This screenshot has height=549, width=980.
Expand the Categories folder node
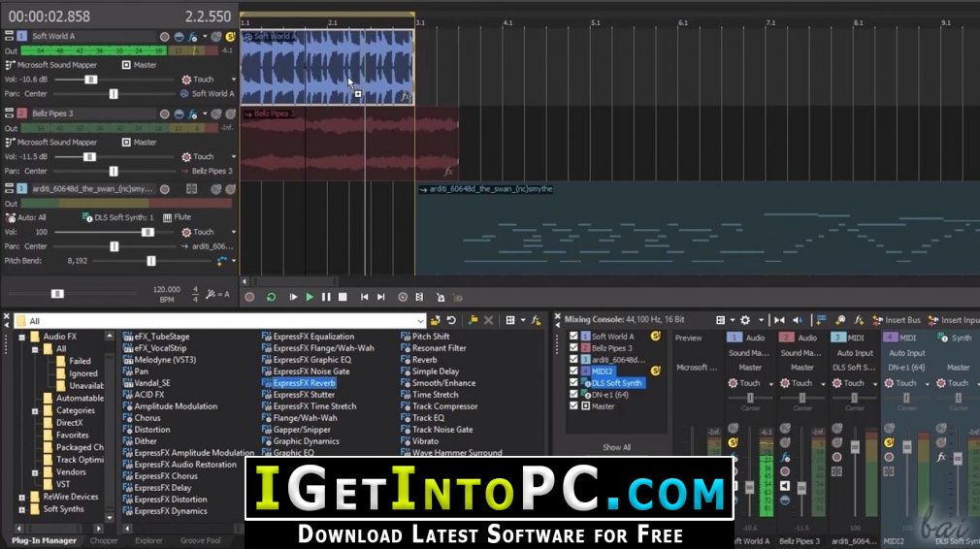pyautogui.click(x=35, y=411)
